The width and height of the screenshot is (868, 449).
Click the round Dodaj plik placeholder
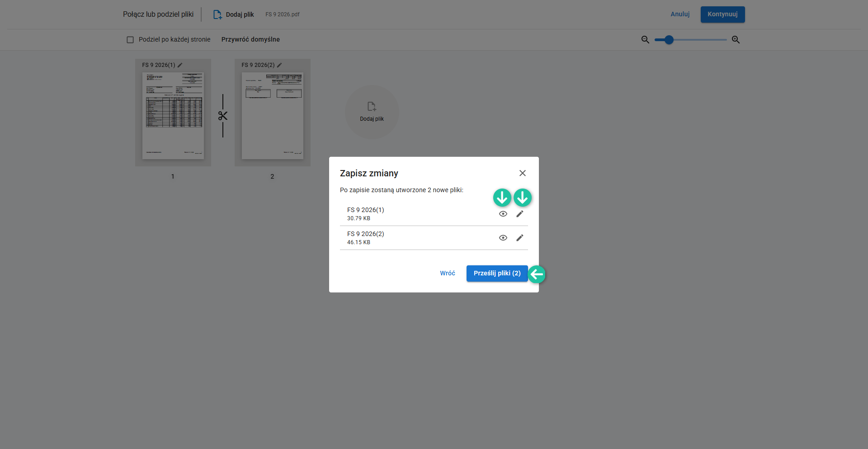click(372, 112)
